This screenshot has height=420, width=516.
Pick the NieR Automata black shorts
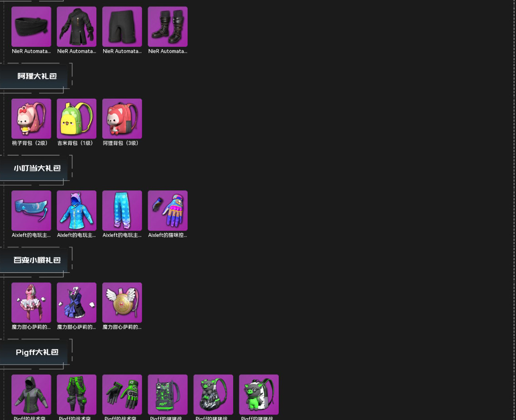pyautogui.click(x=122, y=27)
